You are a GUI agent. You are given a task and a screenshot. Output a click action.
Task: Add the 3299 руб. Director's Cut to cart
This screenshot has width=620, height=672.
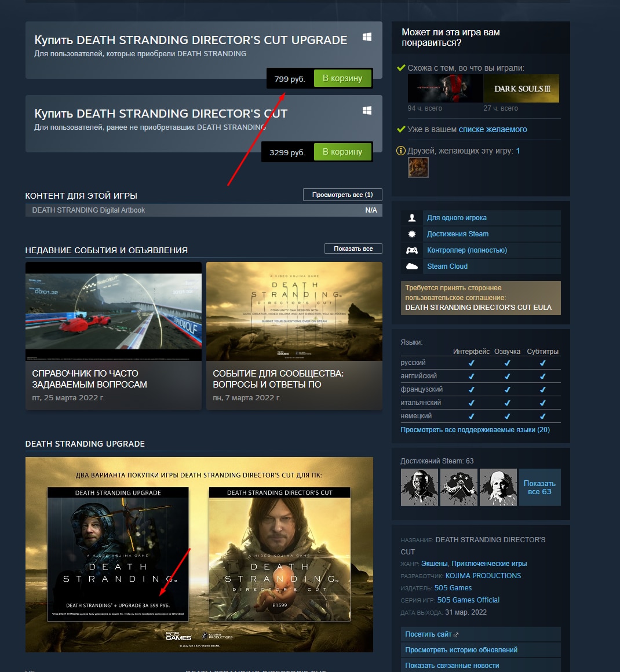(342, 152)
